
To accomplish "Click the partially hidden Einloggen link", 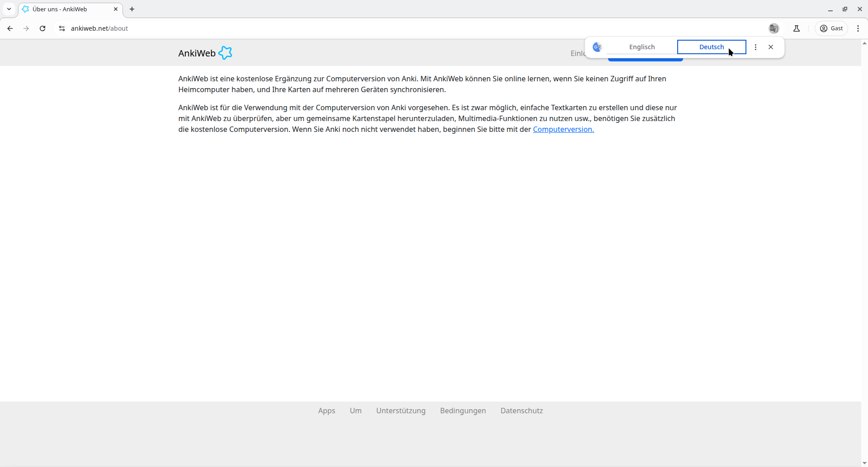I will (578, 53).
